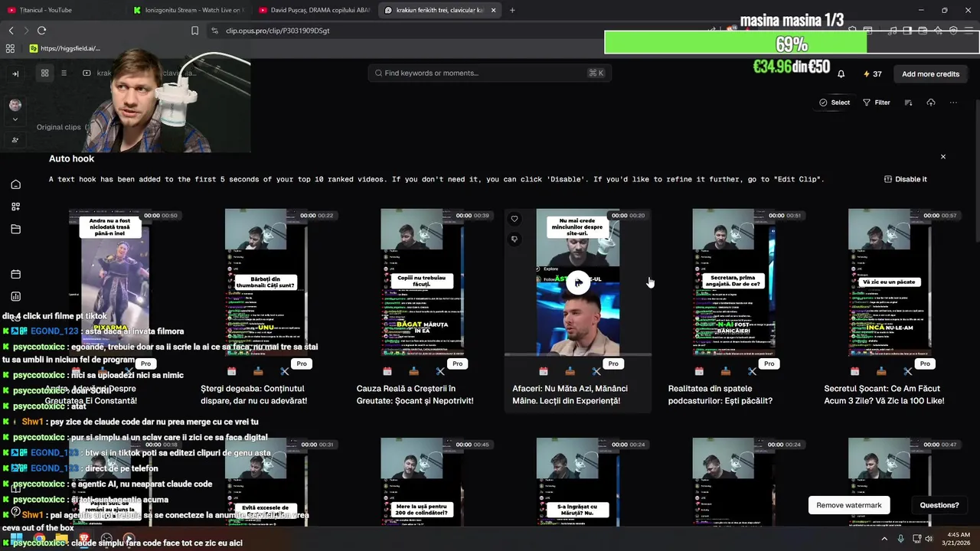This screenshot has width=980, height=551.
Task: Click title Realitatea din spatele podcasturilor
Action: [x=720, y=395]
